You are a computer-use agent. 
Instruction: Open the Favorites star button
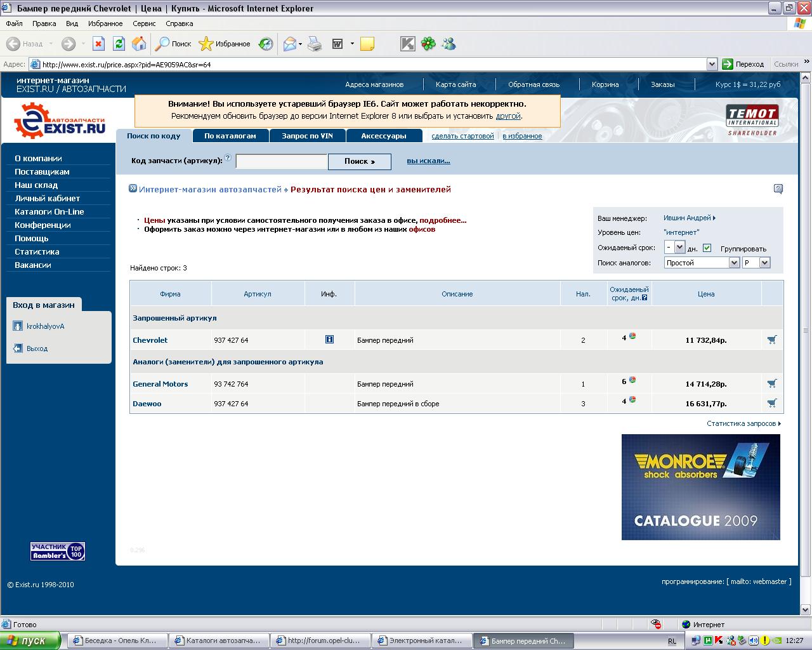225,44
